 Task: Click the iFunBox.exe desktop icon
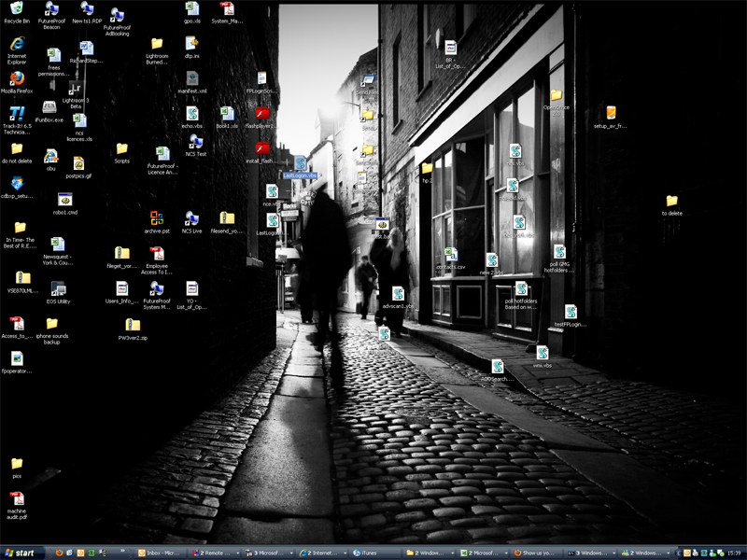tap(49, 108)
